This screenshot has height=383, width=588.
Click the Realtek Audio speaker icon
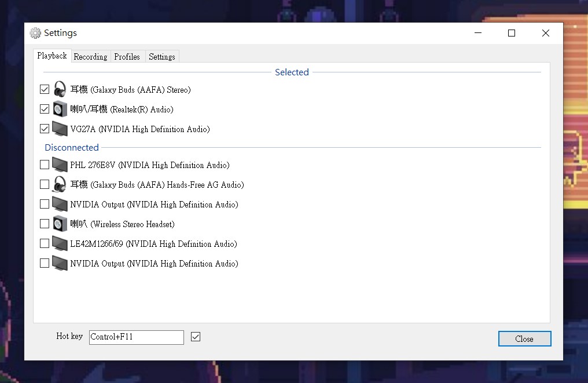pyautogui.click(x=60, y=109)
